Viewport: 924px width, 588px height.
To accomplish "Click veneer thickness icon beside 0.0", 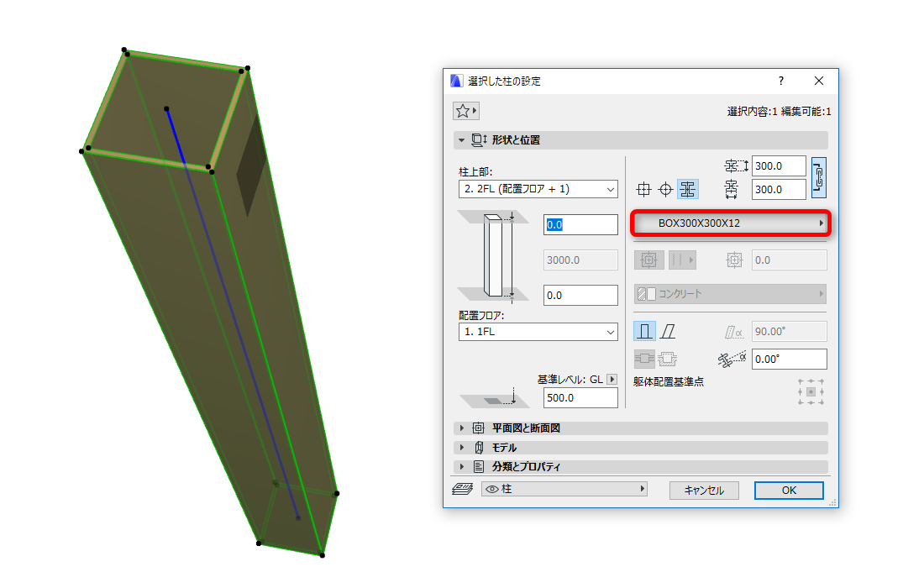I will click(734, 260).
